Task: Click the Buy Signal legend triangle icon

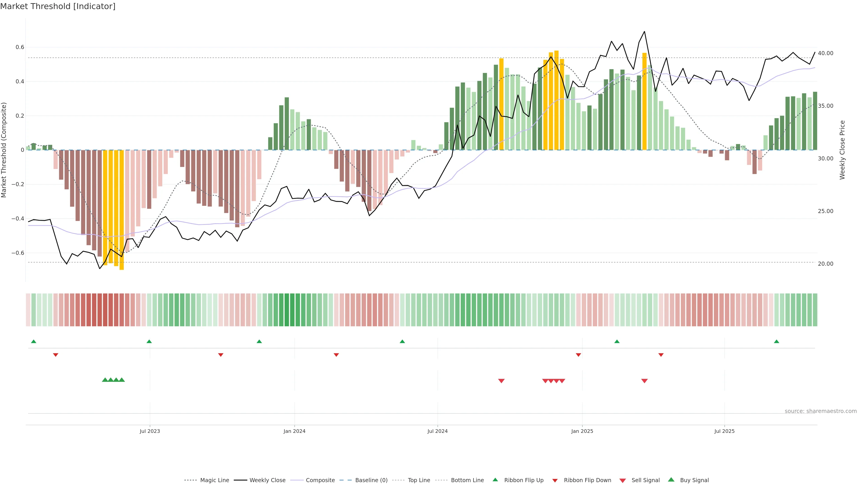Action: click(x=671, y=480)
